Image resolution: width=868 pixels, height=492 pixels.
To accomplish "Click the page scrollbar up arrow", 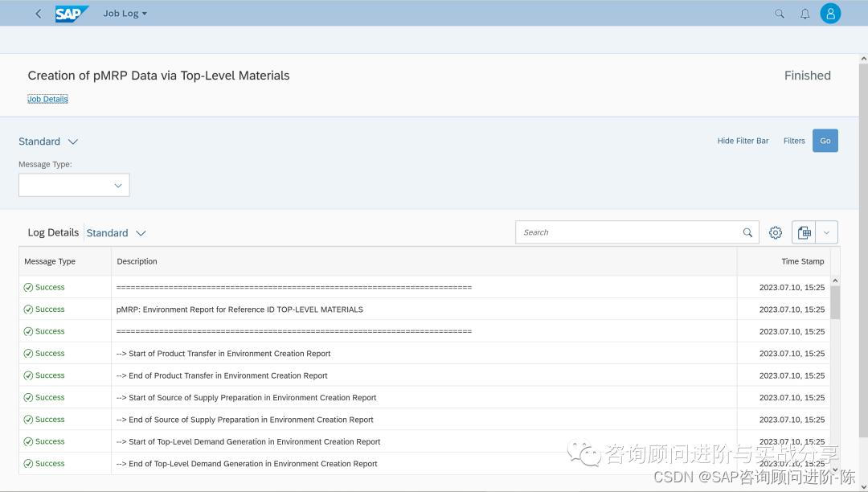I will pos(863,58).
